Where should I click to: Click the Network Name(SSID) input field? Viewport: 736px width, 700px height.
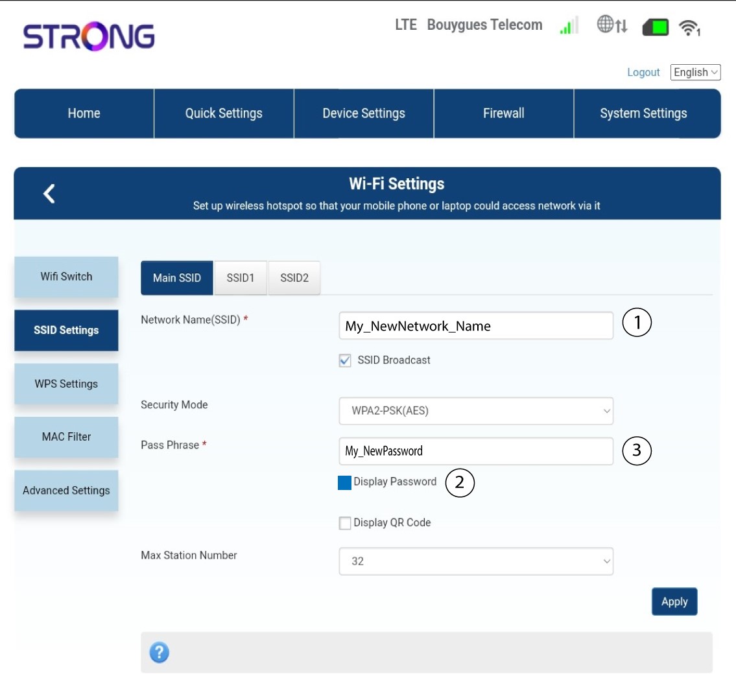(476, 325)
